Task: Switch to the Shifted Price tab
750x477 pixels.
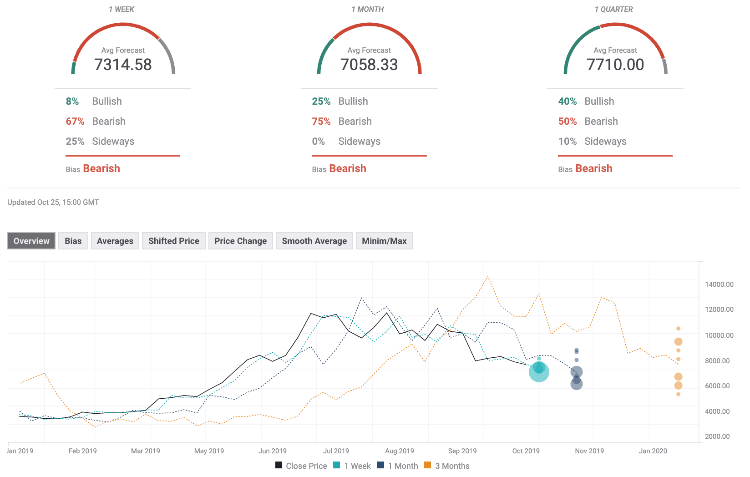Action: point(174,241)
